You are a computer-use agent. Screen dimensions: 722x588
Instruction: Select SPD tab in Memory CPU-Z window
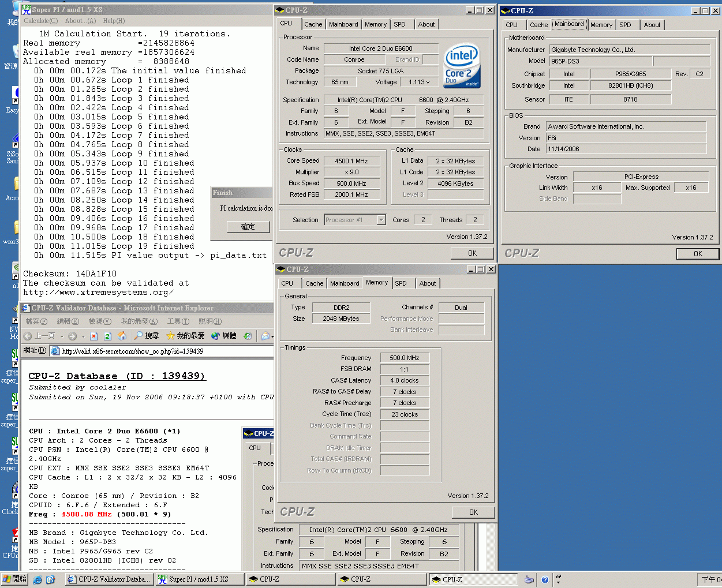point(401,283)
